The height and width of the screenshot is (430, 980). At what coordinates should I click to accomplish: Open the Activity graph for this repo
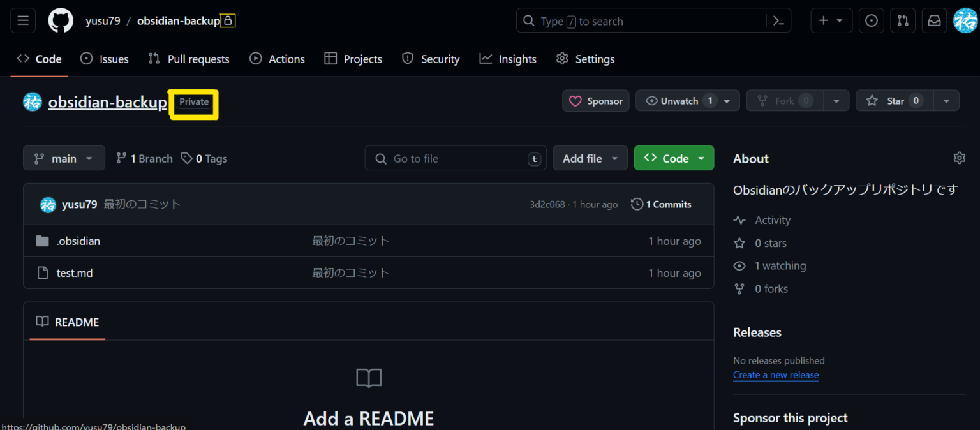771,219
